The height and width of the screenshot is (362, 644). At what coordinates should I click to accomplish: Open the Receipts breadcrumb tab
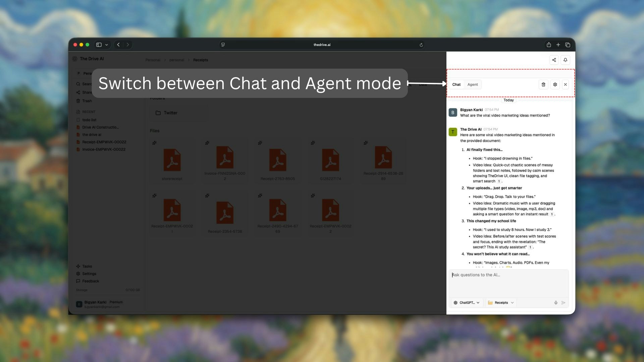[x=201, y=60]
